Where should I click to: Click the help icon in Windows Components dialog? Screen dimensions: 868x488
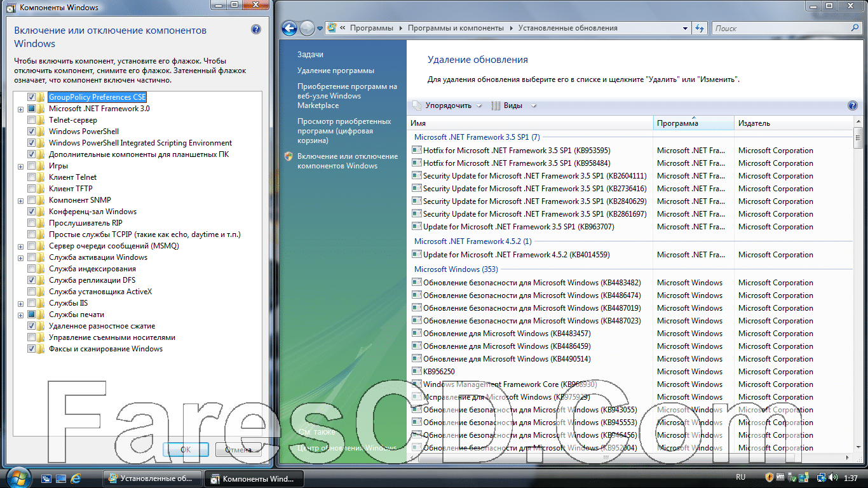pyautogui.click(x=256, y=30)
